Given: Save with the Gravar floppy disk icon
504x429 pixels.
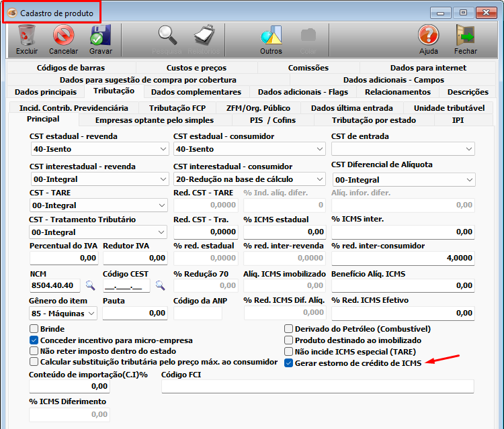Looking at the screenshot, I should pyautogui.click(x=101, y=36).
